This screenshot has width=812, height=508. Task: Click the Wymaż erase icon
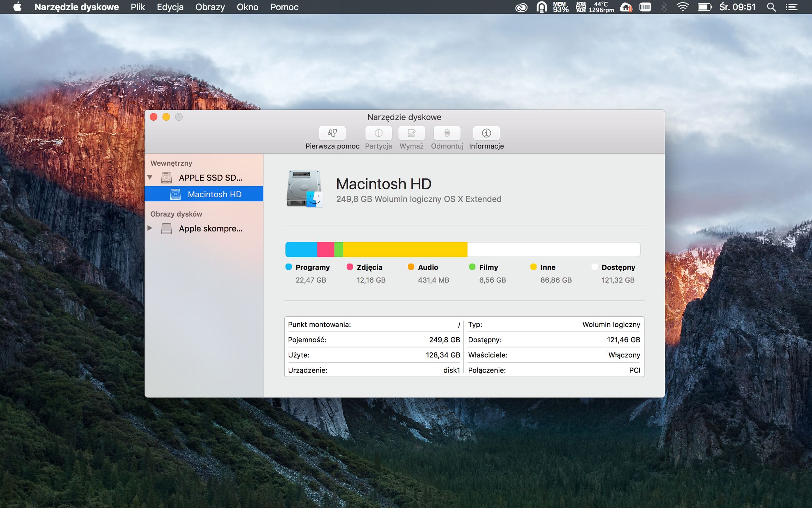(x=411, y=133)
